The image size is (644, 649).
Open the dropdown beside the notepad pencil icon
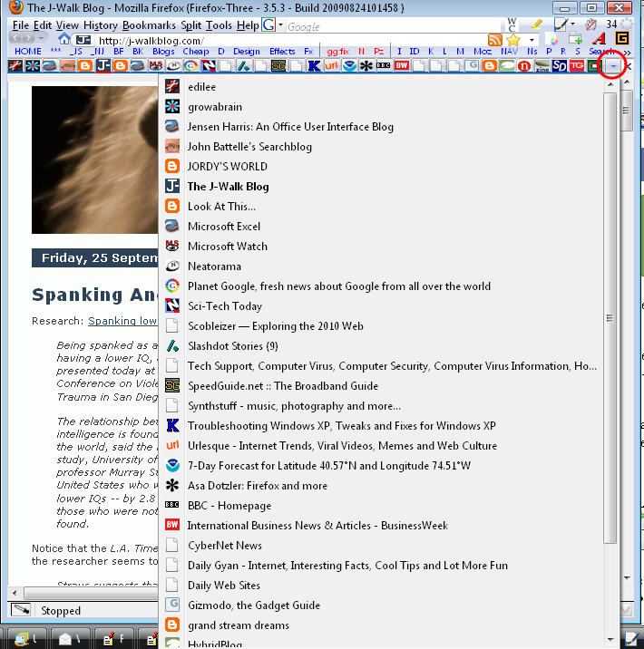coord(573,24)
